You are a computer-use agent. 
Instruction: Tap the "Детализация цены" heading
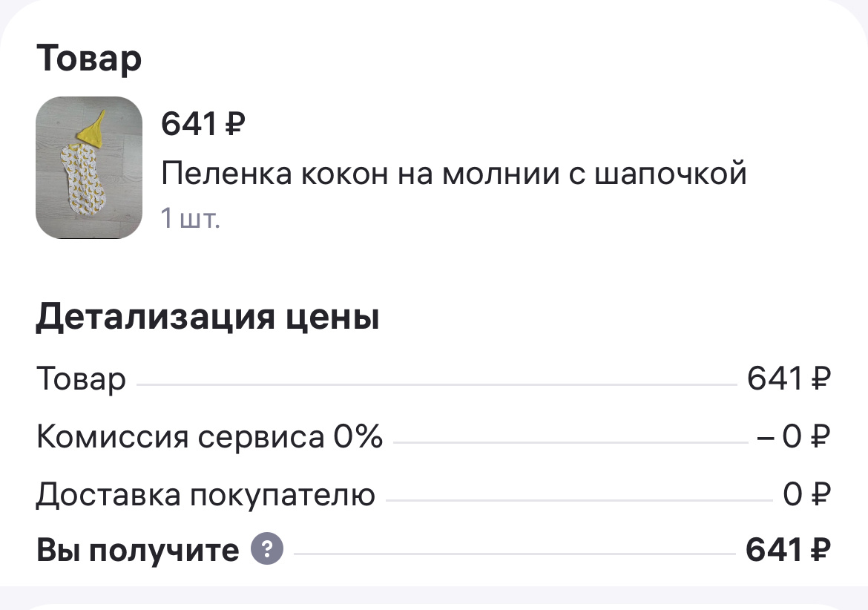[x=208, y=317]
